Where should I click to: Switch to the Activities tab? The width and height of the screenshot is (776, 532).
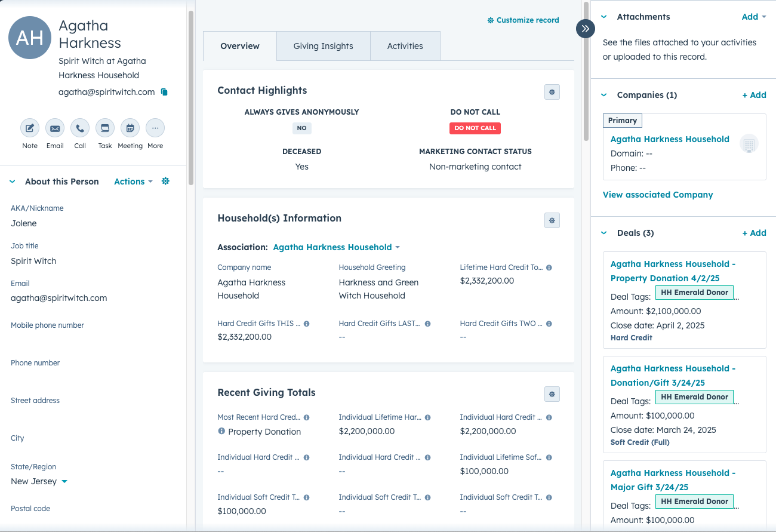click(405, 46)
